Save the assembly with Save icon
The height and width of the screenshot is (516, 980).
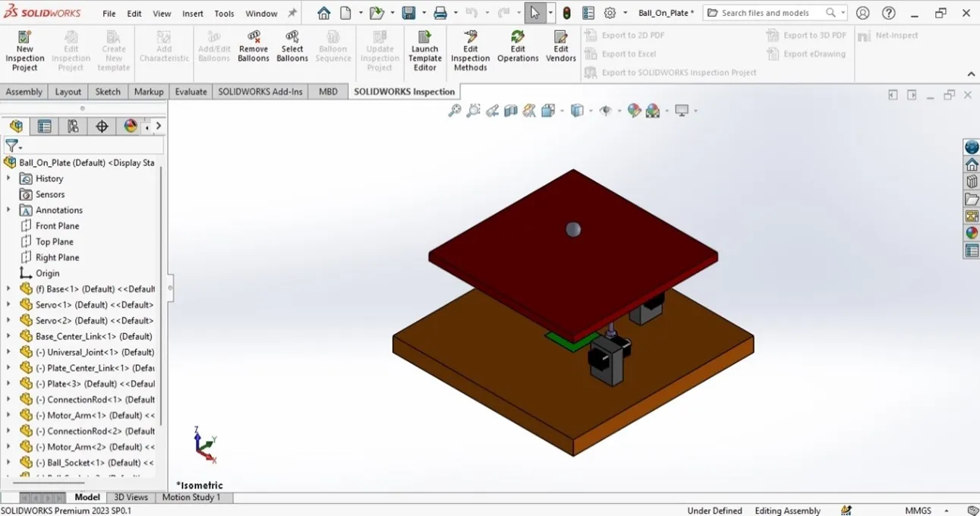pos(408,13)
